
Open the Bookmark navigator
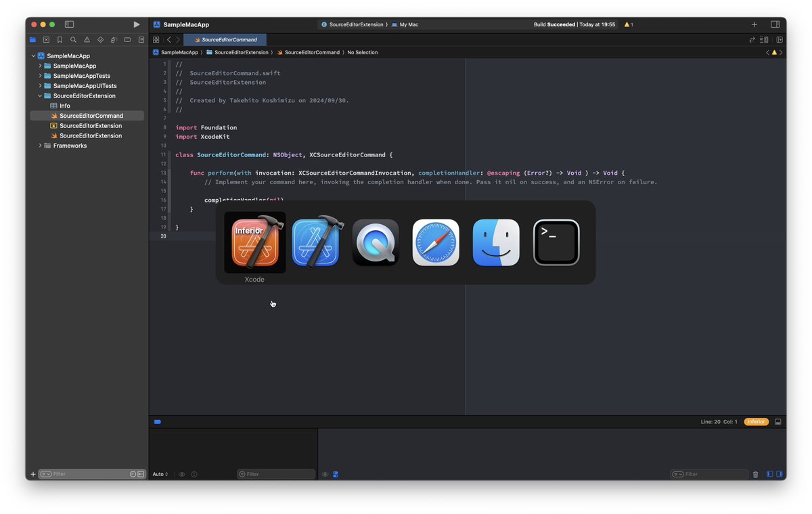click(60, 40)
